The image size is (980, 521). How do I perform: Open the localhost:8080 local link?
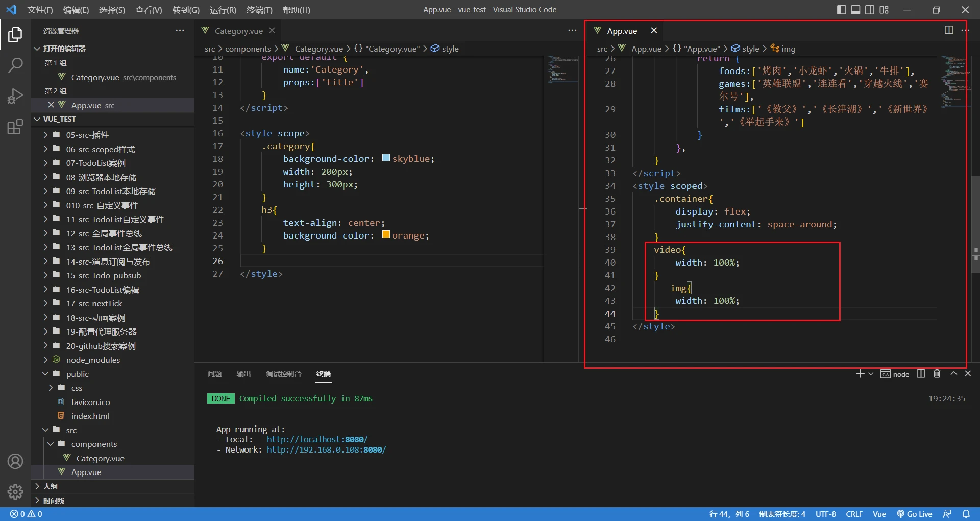(316, 439)
